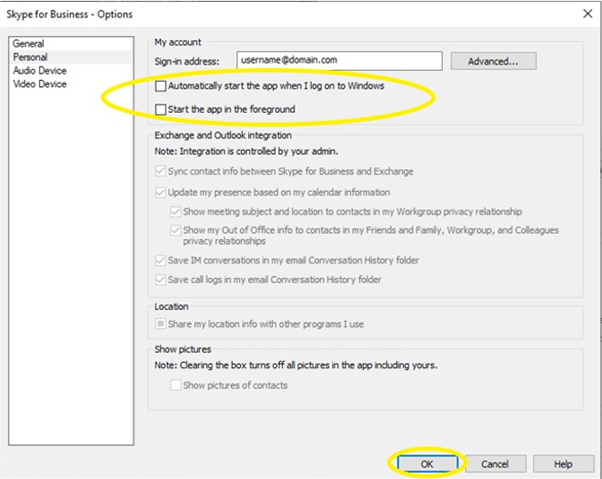Enable automatically start app at Windows logon

(160, 86)
